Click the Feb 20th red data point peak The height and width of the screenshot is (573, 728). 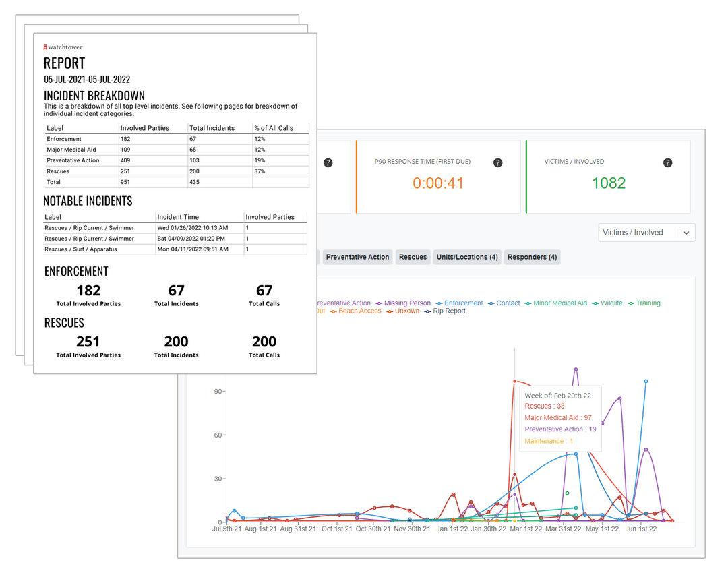click(514, 382)
